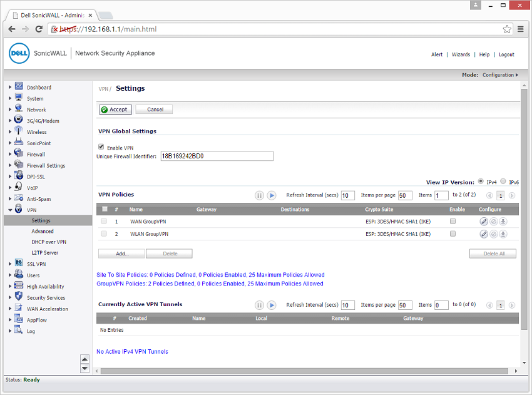Click the Security Services shield icon
The height and width of the screenshot is (395, 532).
(x=19, y=297)
